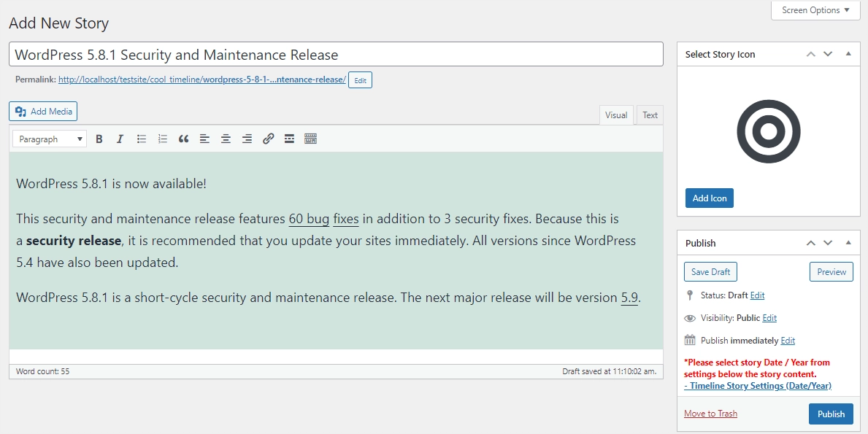Edit the Draft status
Image resolution: width=868 pixels, height=434 pixels.
(757, 295)
